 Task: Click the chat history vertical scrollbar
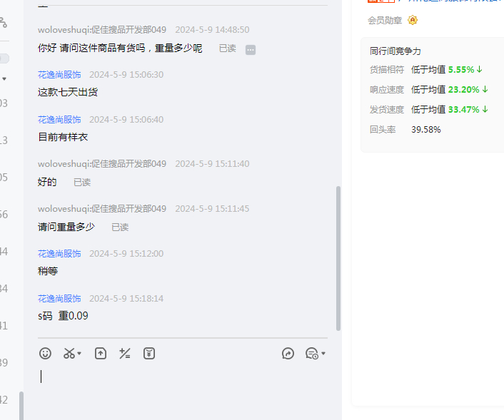(338, 257)
